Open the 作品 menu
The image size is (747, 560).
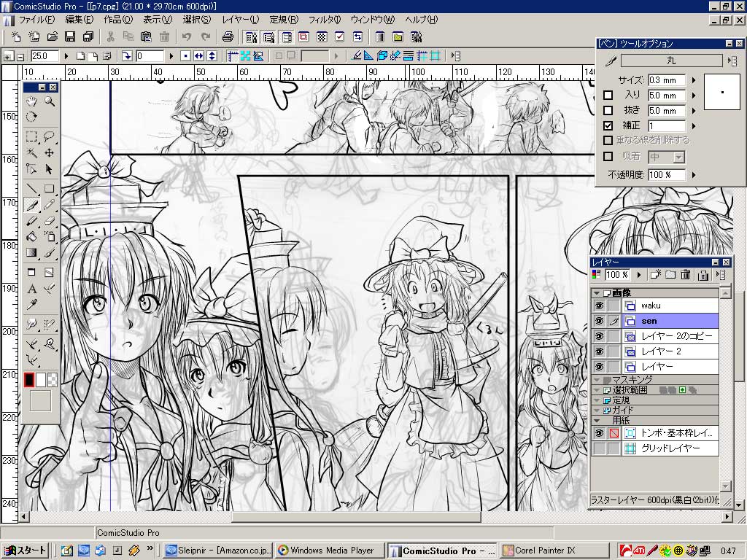[118, 20]
